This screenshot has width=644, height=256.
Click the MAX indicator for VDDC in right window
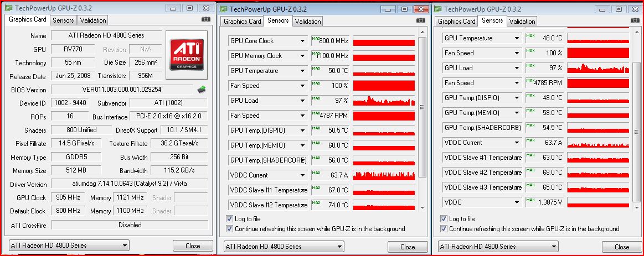pos(530,200)
